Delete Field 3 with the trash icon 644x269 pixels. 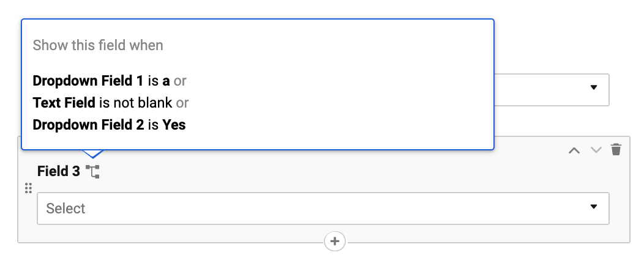616,150
